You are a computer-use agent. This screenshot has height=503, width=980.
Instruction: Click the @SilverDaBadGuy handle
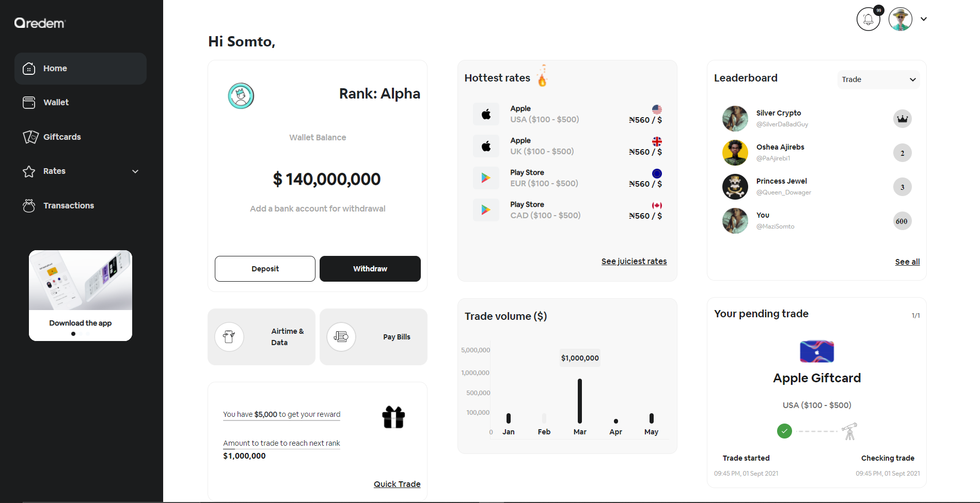[x=782, y=124]
